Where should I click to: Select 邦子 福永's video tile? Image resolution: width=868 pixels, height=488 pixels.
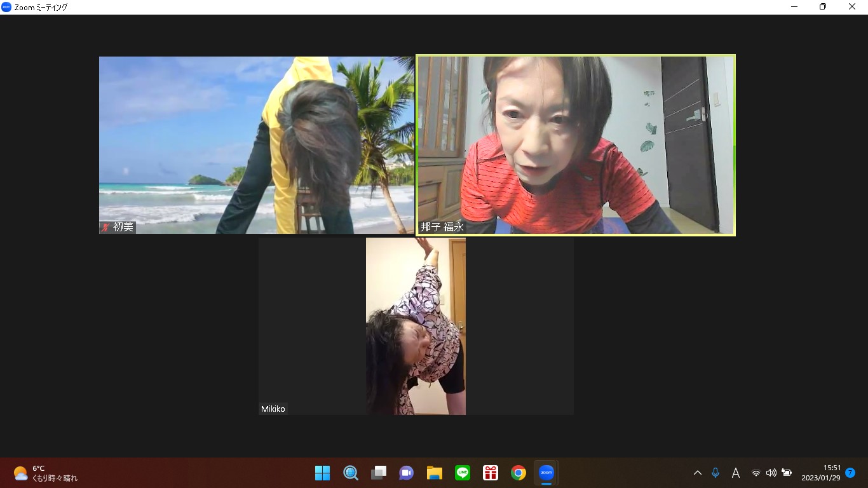[x=576, y=145]
